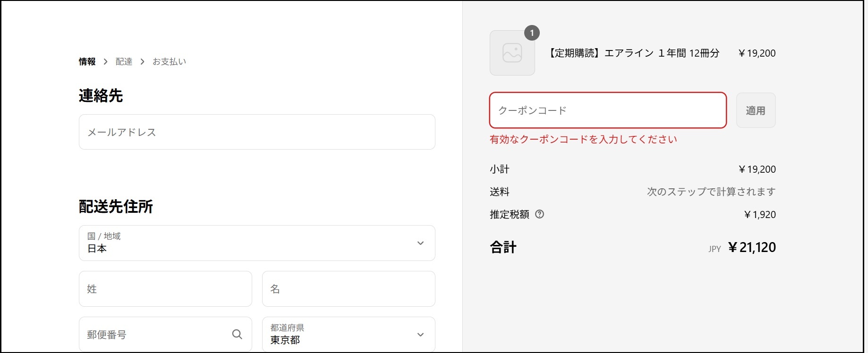Go to the 配達 breadcrumb step
Viewport: 868px width, 353px height.
pos(124,62)
